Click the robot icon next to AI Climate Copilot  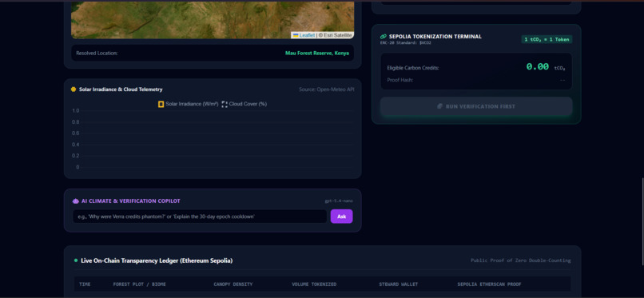click(x=75, y=201)
